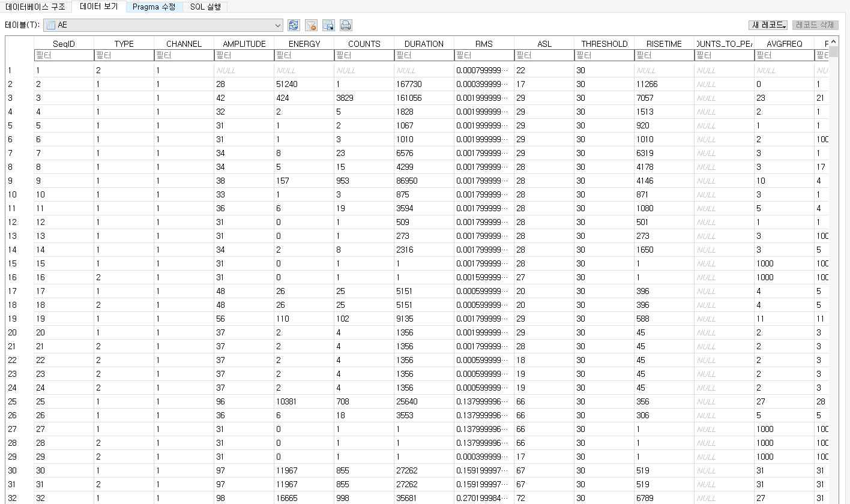Sort by the ENERGY column header
The width and height of the screenshot is (850, 504).
pos(304,44)
